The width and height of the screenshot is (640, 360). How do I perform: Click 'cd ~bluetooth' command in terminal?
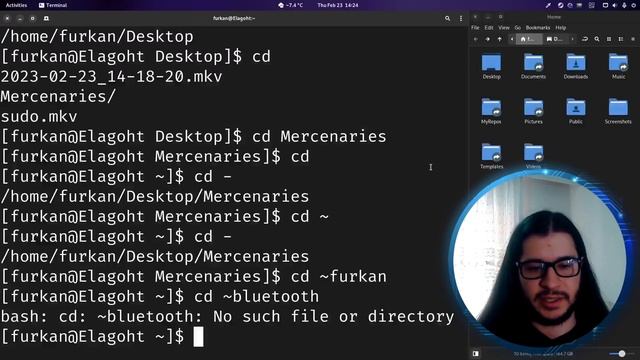(x=256, y=297)
